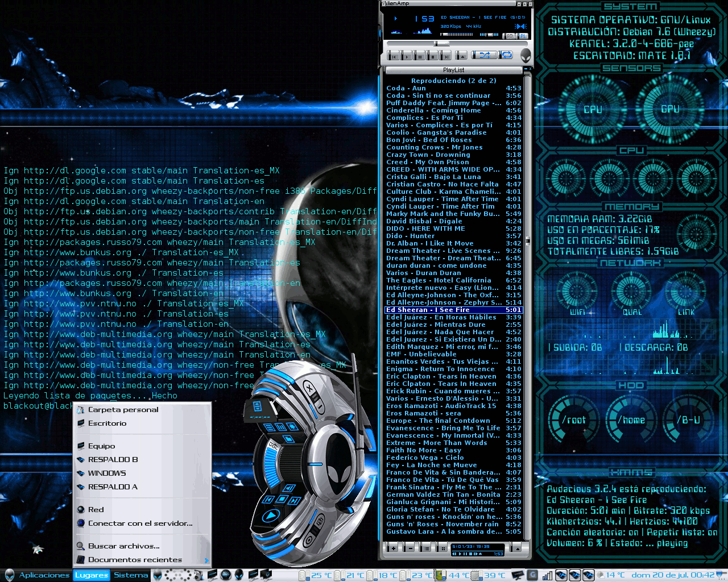Click previous track button in AlienAmp
Screen dimensions: 728x582
394,56
